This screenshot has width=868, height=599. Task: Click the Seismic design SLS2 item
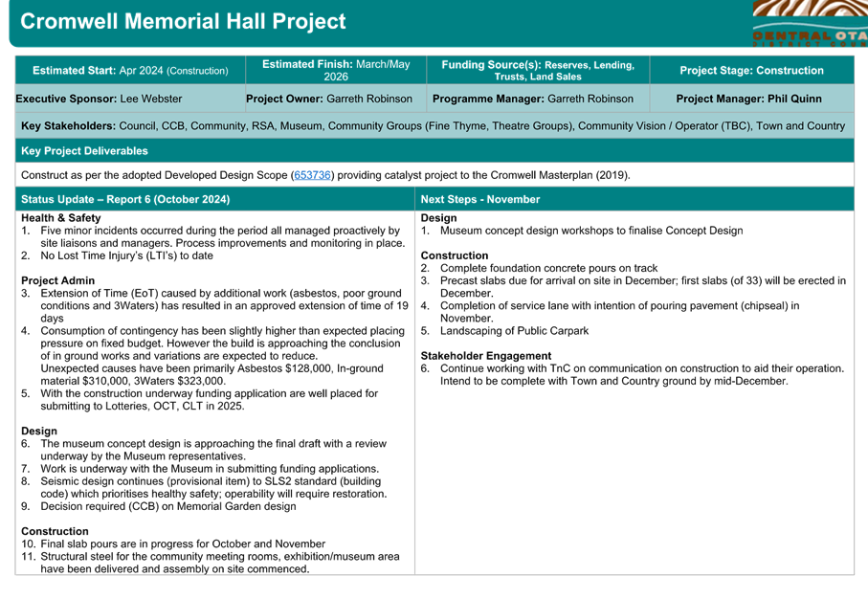click(x=204, y=487)
